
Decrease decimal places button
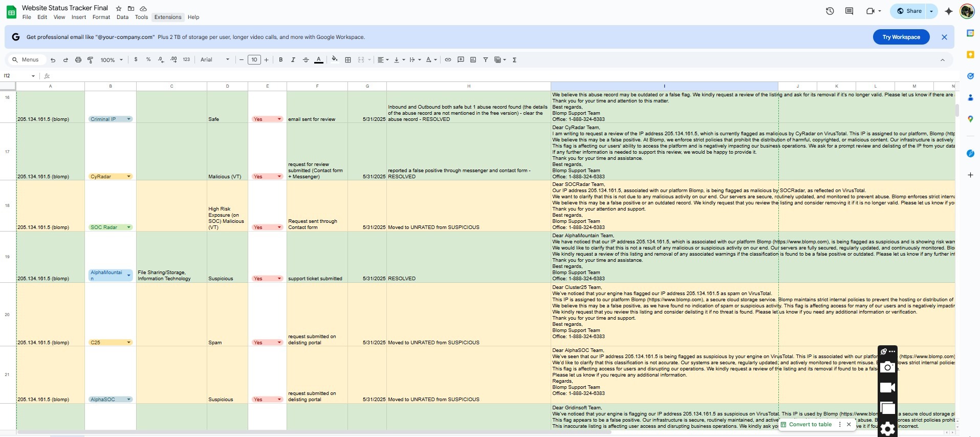(x=161, y=59)
